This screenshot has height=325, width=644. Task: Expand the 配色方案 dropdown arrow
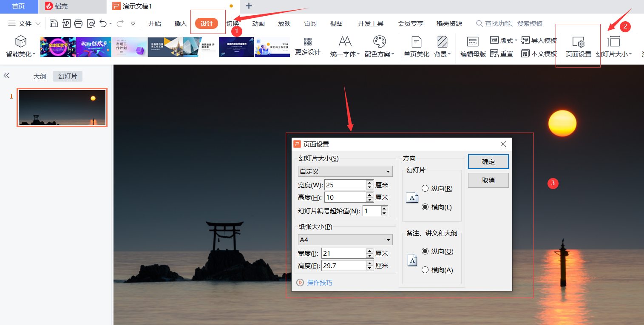pos(393,54)
